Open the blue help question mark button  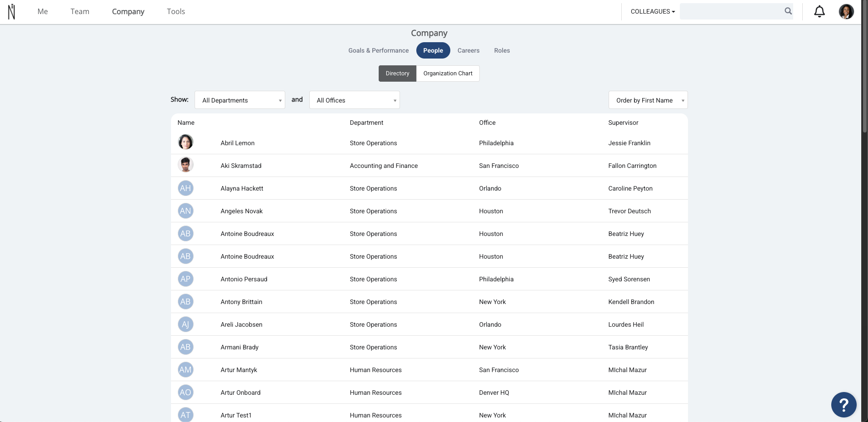tap(844, 404)
